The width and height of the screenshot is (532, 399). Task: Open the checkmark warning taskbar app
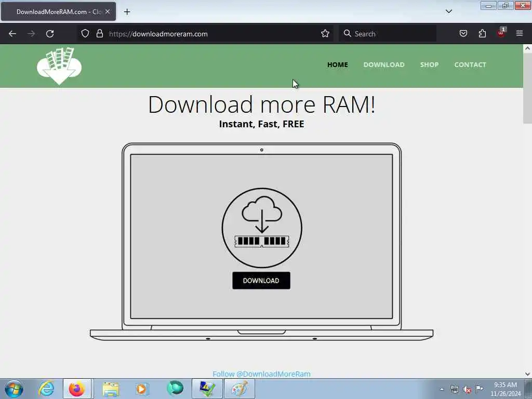(207, 389)
